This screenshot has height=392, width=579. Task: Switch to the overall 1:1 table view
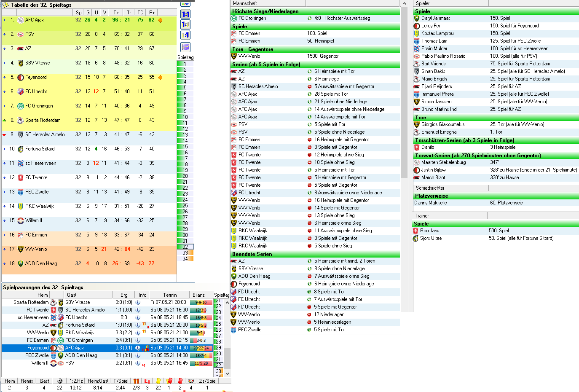tap(185, 14)
